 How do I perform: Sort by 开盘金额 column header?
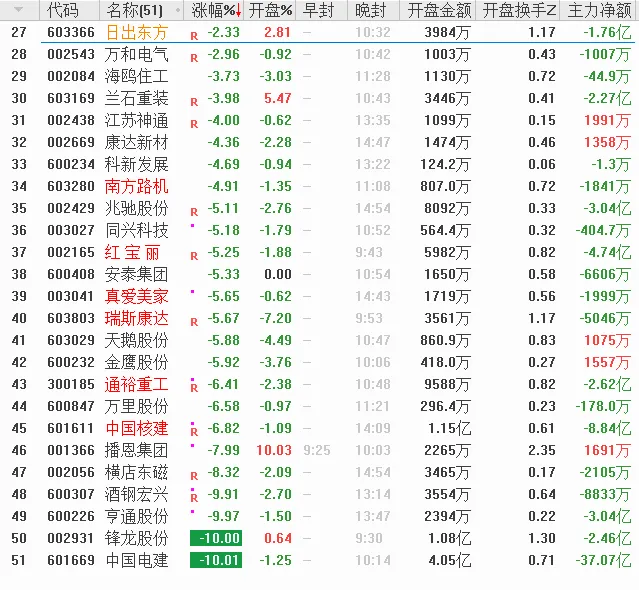[439, 10]
